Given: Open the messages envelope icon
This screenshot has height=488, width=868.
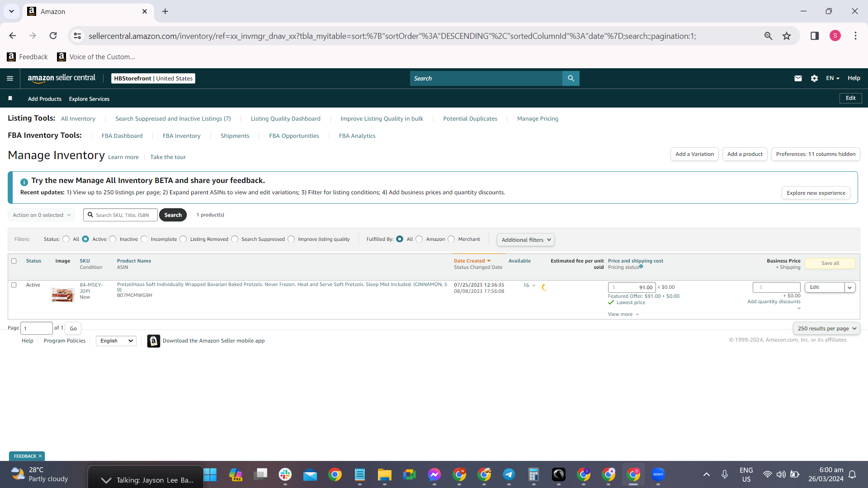Looking at the screenshot, I should (x=798, y=78).
